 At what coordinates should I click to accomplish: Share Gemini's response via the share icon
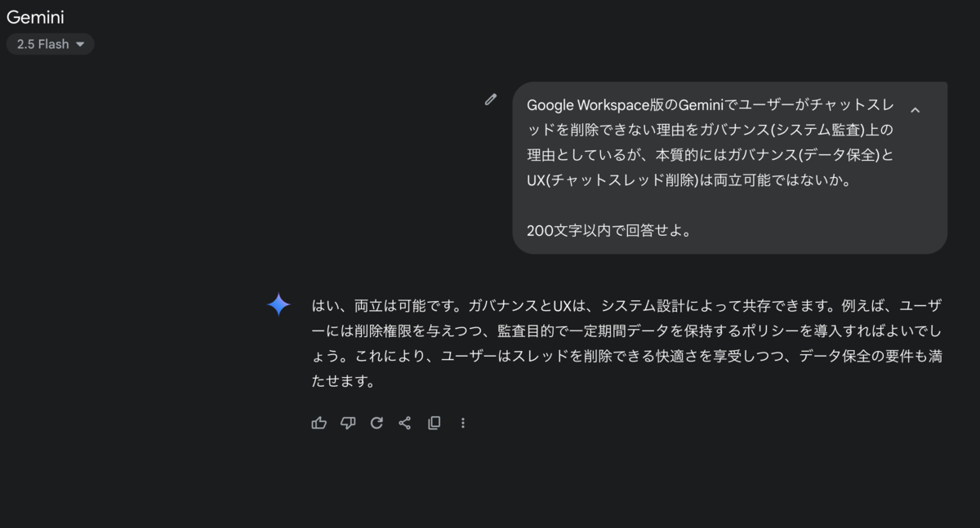click(x=405, y=423)
